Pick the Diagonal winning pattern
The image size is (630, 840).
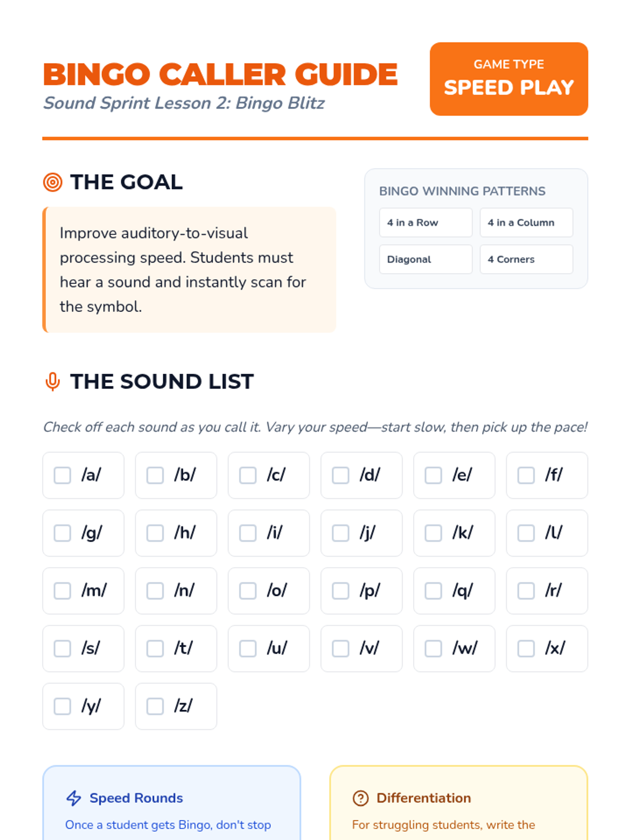click(426, 259)
